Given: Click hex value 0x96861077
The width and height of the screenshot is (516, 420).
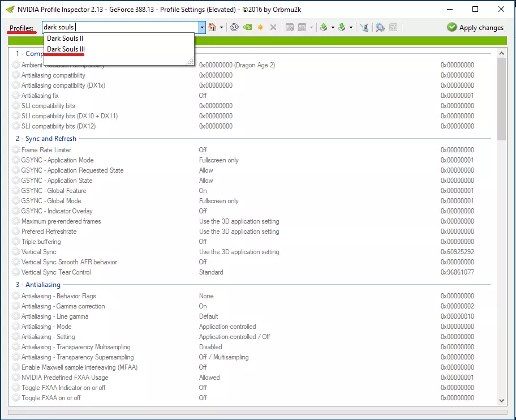Looking at the screenshot, I should coord(457,272).
